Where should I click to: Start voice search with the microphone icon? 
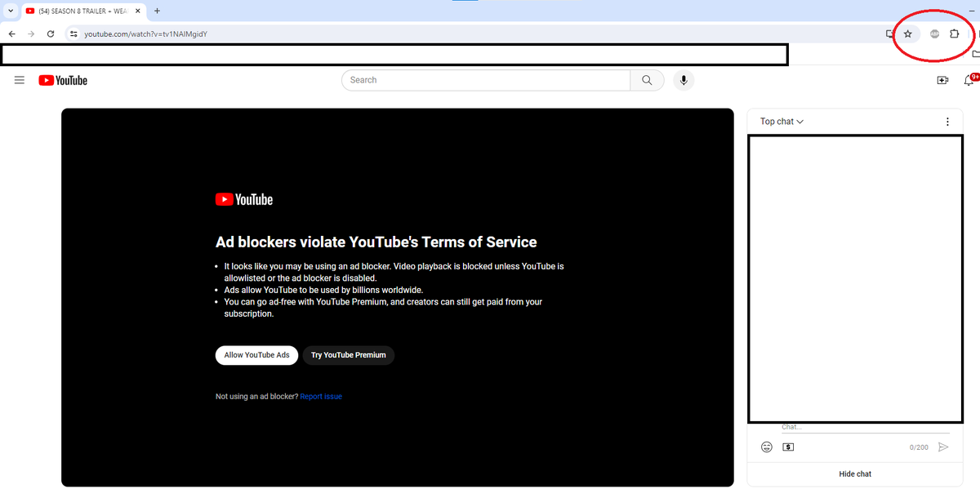(684, 80)
